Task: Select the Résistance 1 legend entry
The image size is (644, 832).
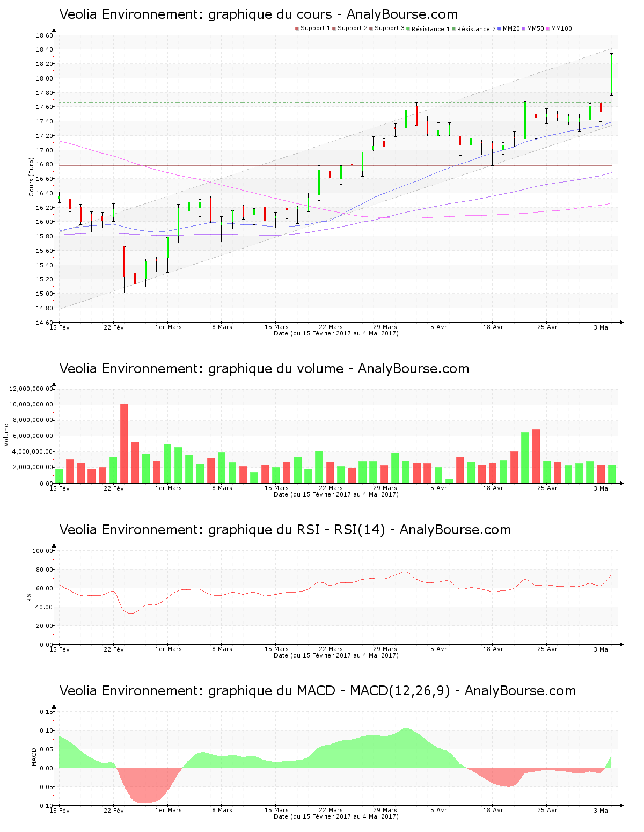Action: [x=428, y=29]
